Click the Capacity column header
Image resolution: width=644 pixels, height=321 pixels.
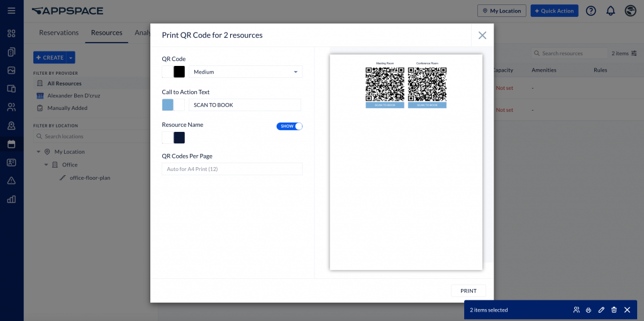tap(504, 70)
